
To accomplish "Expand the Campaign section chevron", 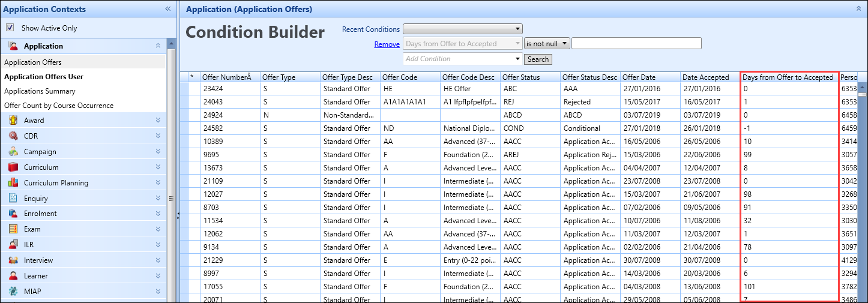I will 158,152.
